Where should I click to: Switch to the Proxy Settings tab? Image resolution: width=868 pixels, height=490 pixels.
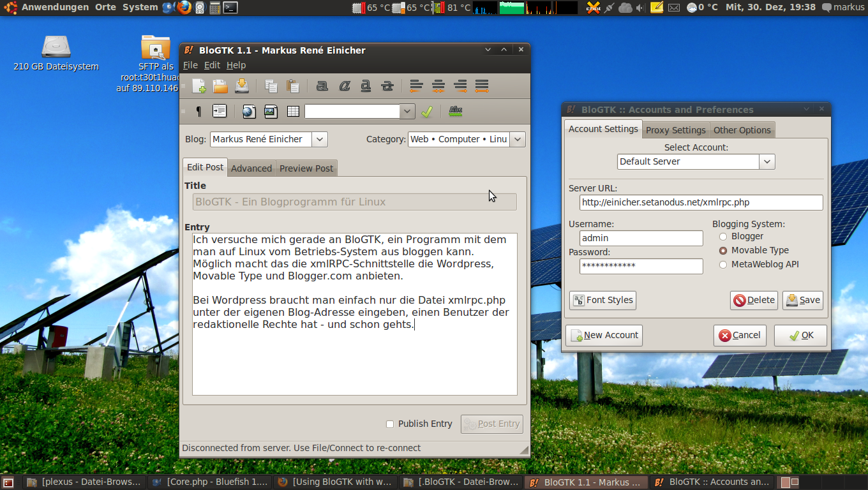coord(676,130)
